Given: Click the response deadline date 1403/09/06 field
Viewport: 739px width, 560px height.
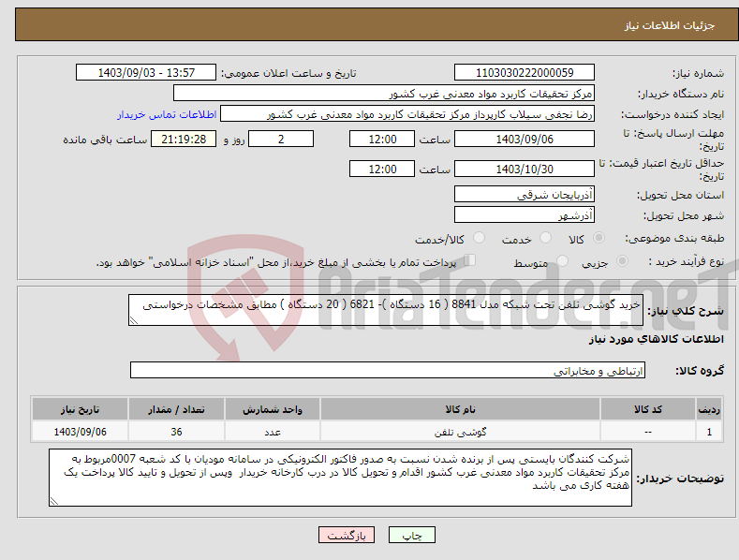Looking at the screenshot, I should point(525,139).
